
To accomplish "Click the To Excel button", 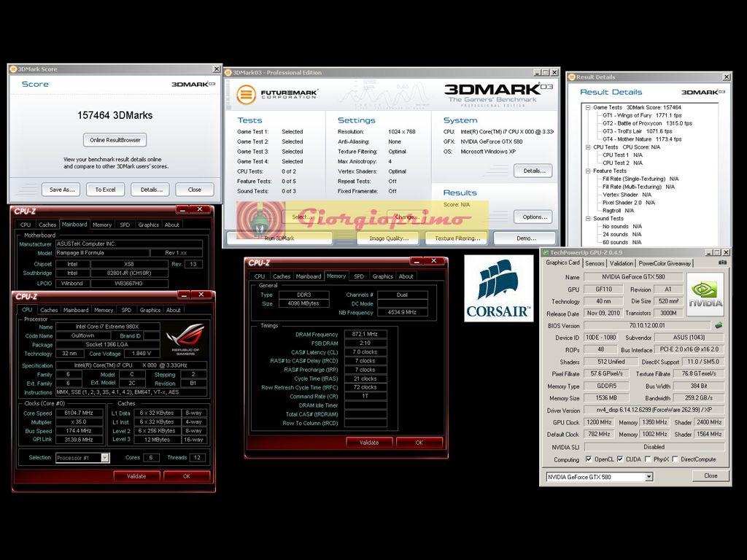I will point(105,190).
